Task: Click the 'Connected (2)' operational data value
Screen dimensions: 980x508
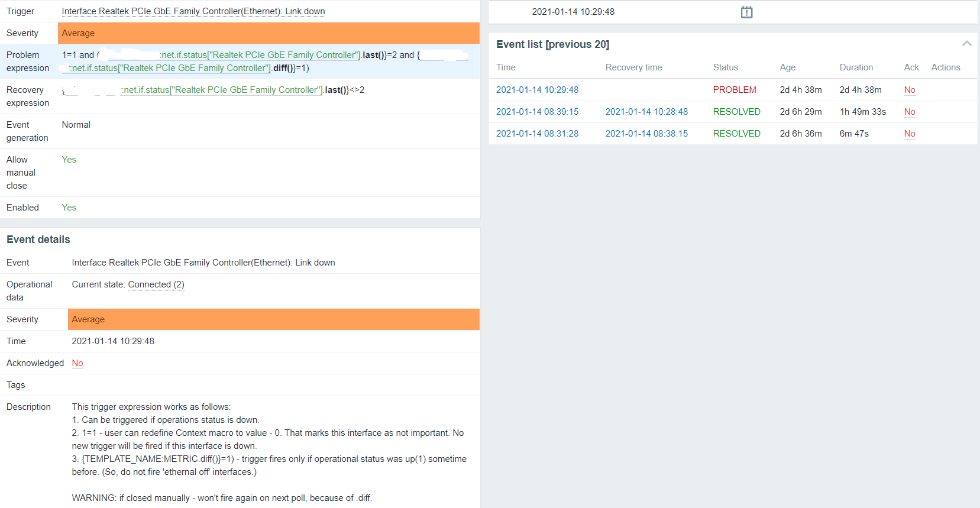Action: point(156,284)
